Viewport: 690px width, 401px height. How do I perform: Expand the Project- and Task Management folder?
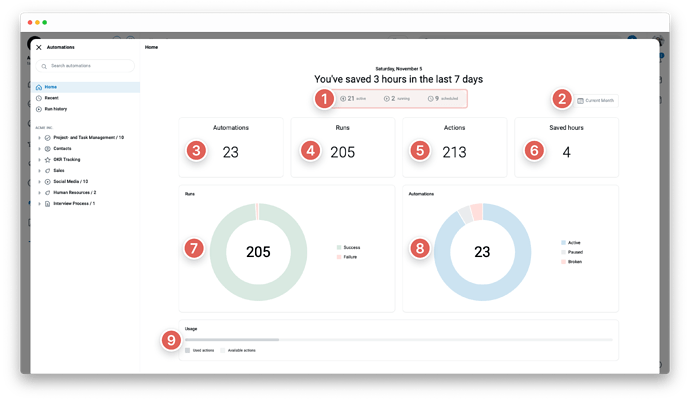39,138
